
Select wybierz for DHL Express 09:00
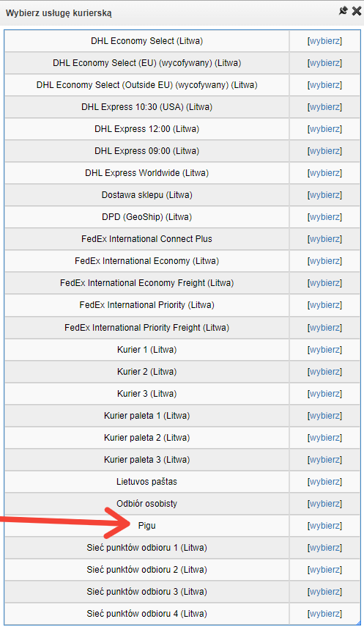pos(325,151)
